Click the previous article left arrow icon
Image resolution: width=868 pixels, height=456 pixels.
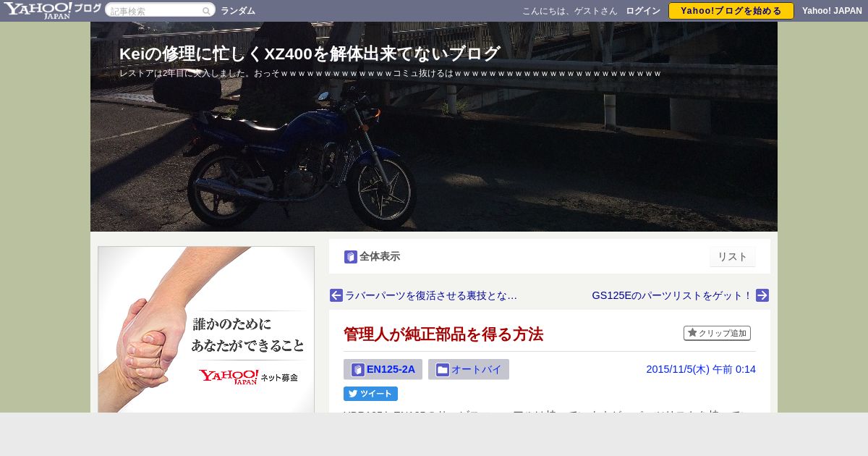click(336, 295)
